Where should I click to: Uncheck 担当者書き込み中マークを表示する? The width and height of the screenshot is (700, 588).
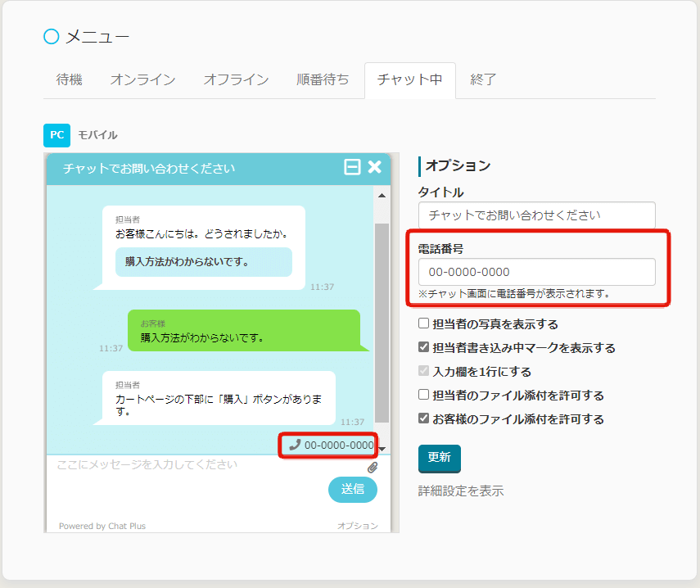(423, 347)
